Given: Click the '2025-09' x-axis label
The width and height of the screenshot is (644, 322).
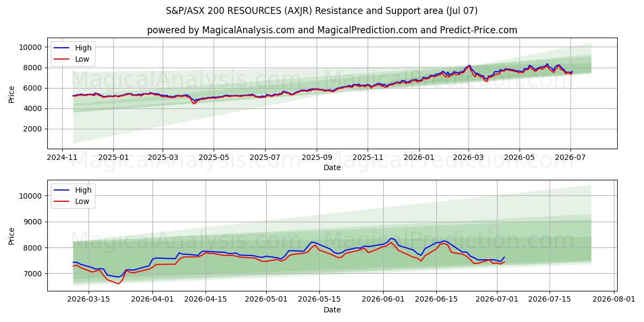Looking at the screenshot, I should click(316, 158).
